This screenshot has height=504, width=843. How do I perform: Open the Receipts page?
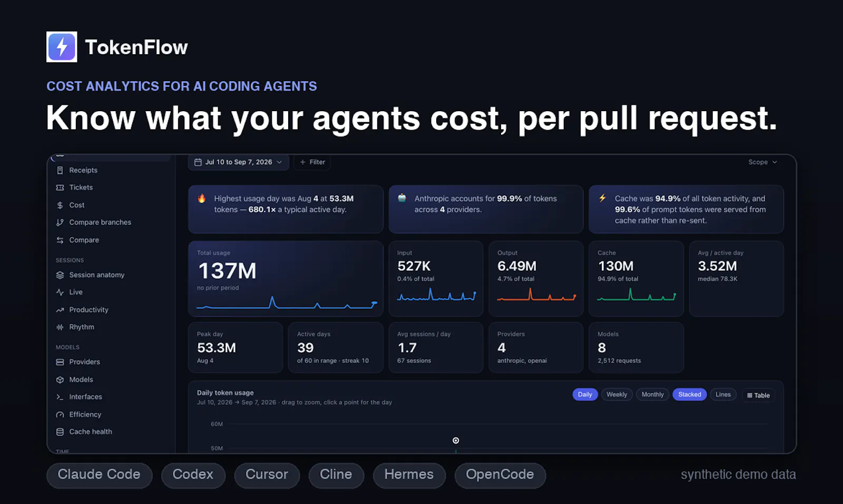point(83,170)
